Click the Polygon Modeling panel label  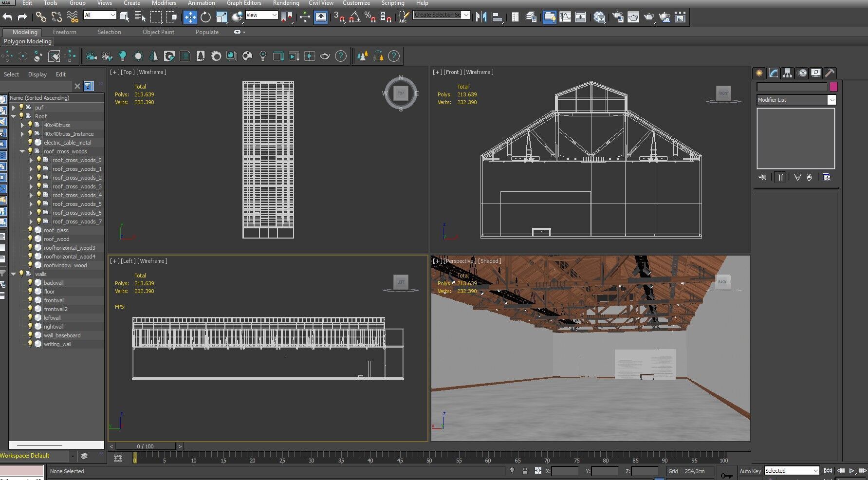click(x=28, y=41)
